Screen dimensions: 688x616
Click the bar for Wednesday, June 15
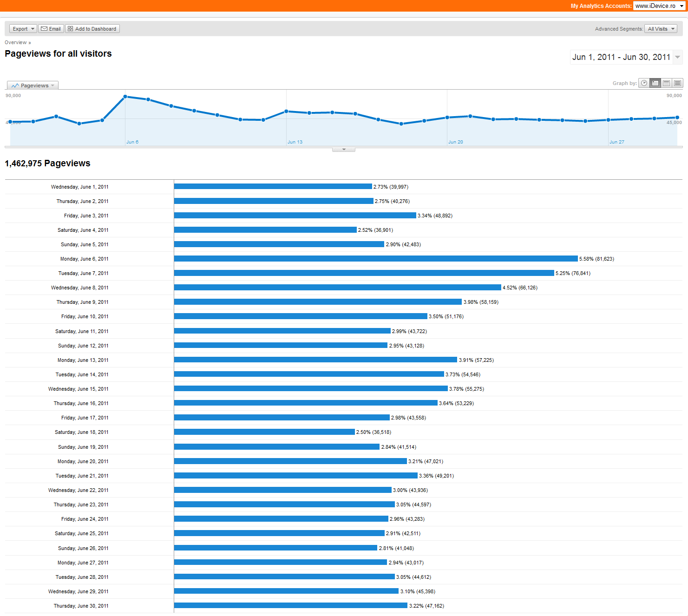[311, 389]
